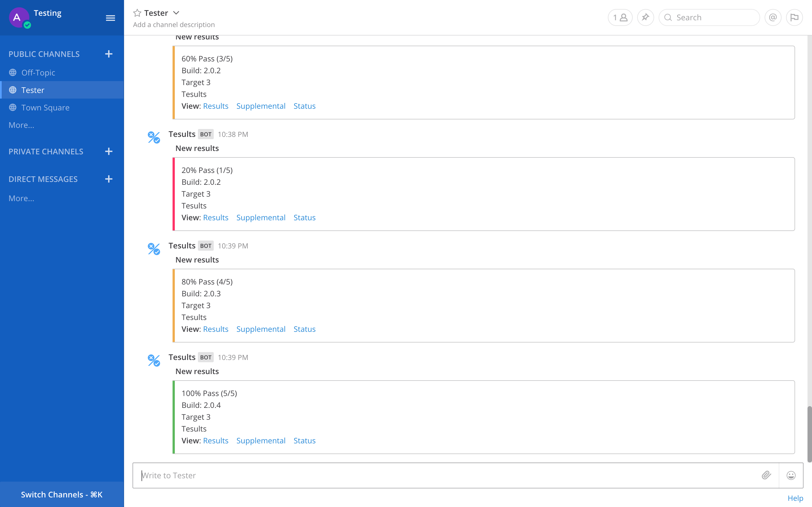Click the flag icon in top toolbar

795,17
